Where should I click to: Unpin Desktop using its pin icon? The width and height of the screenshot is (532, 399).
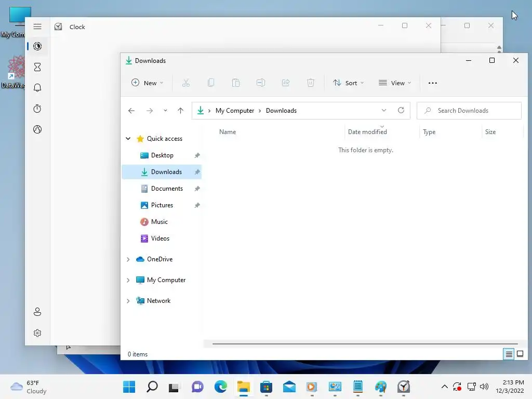pos(197,155)
